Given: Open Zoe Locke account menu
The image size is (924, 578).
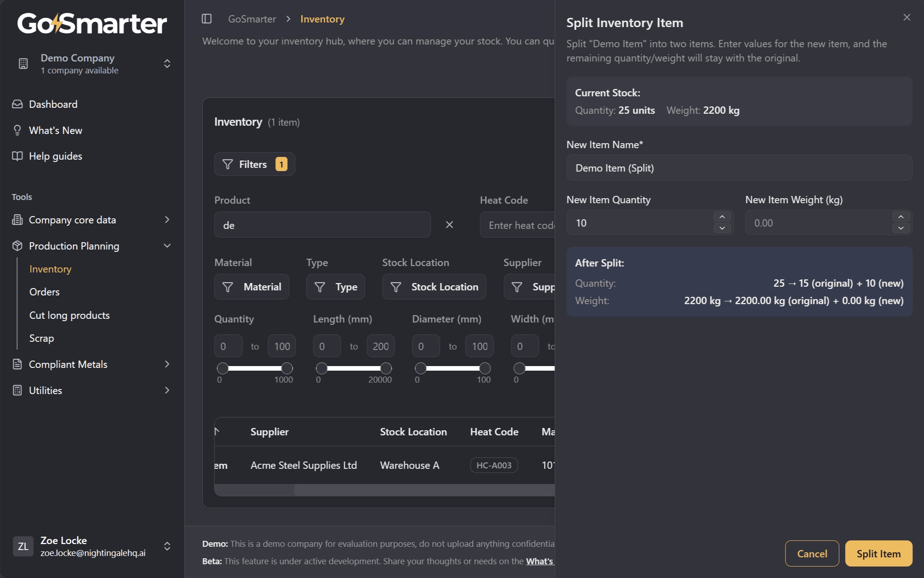Looking at the screenshot, I should coord(92,546).
